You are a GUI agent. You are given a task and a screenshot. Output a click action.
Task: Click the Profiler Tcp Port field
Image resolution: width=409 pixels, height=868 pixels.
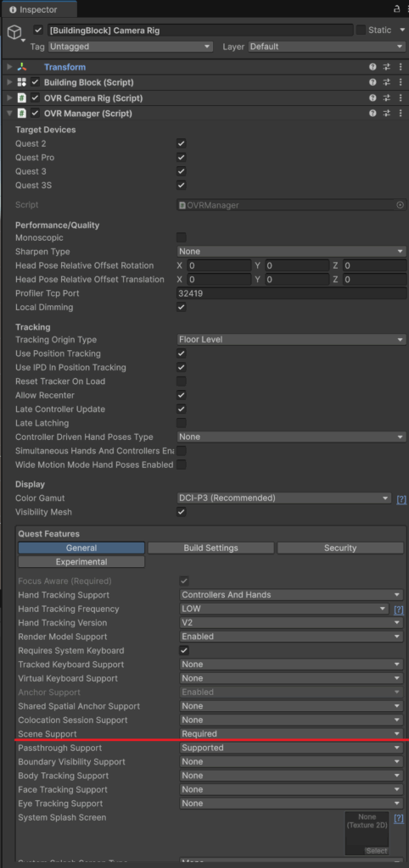[x=292, y=293]
